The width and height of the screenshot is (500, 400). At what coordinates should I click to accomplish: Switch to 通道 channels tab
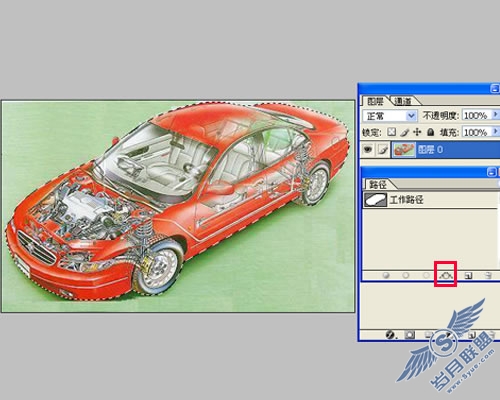point(402,101)
